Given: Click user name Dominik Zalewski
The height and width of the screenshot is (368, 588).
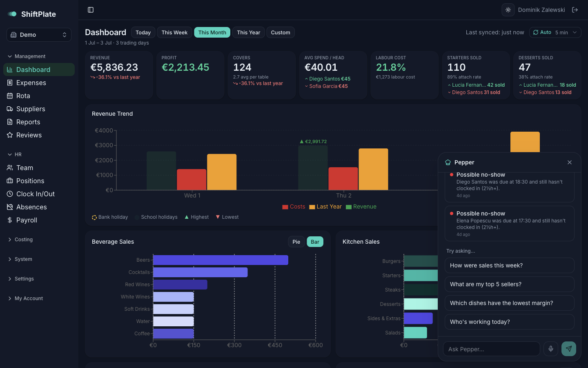Looking at the screenshot, I should tap(541, 10).
